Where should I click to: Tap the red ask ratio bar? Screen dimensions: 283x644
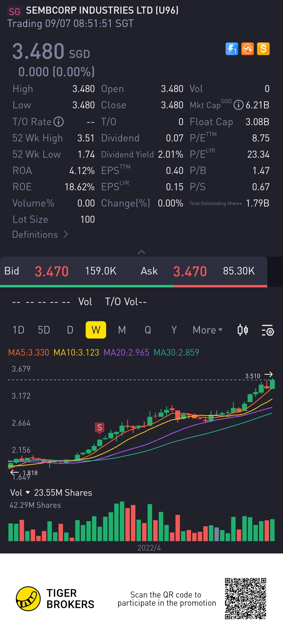point(220,286)
